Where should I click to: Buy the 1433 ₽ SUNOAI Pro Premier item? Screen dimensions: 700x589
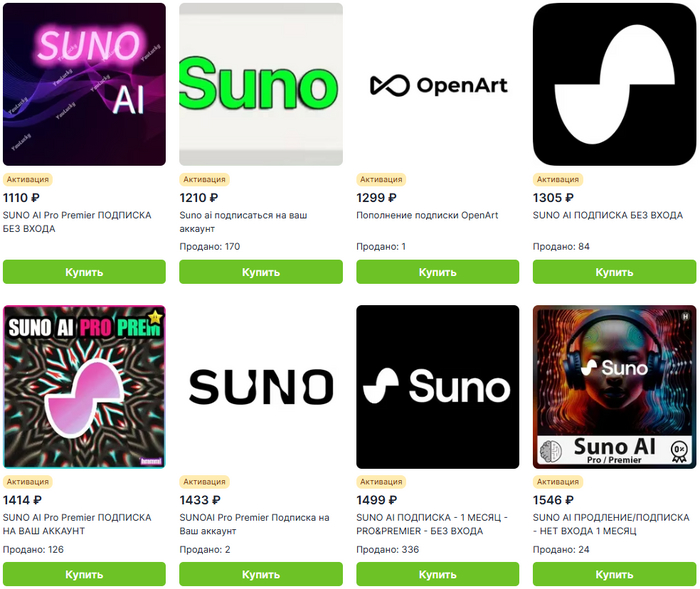(x=261, y=574)
